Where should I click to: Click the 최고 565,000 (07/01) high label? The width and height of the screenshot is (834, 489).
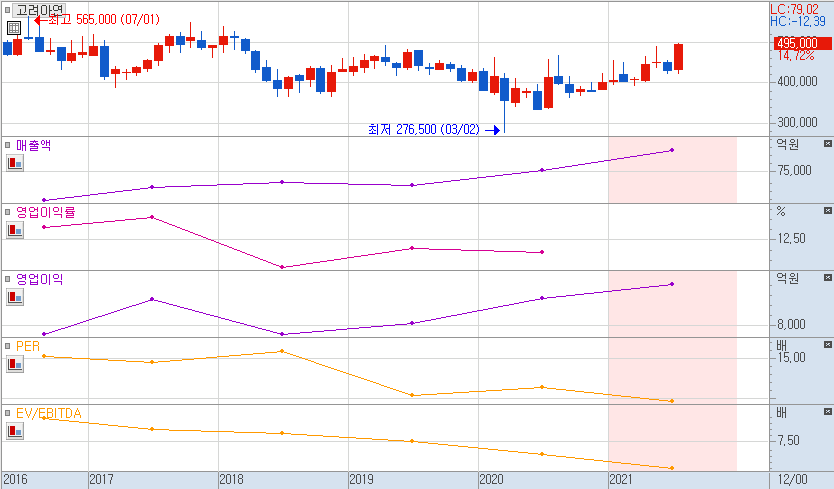point(104,20)
